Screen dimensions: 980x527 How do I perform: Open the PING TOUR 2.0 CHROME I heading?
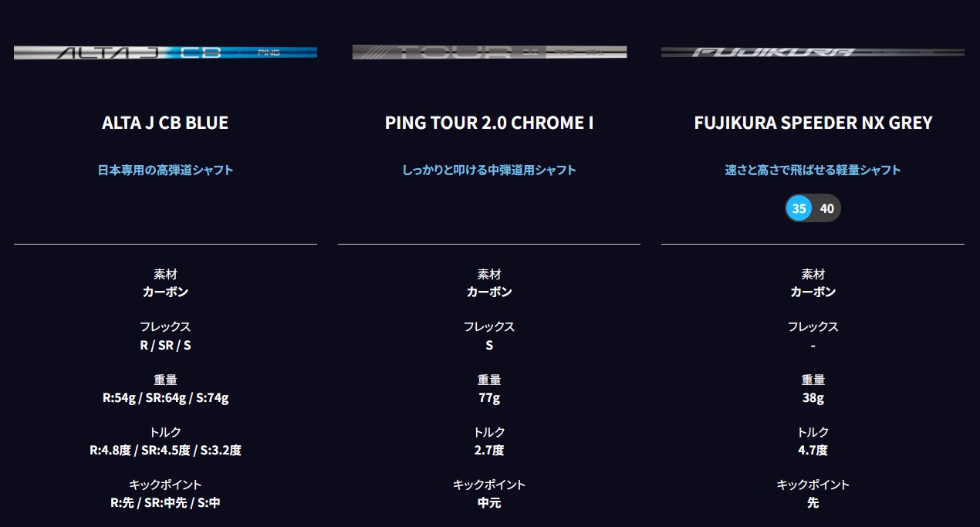pyautogui.click(x=489, y=123)
